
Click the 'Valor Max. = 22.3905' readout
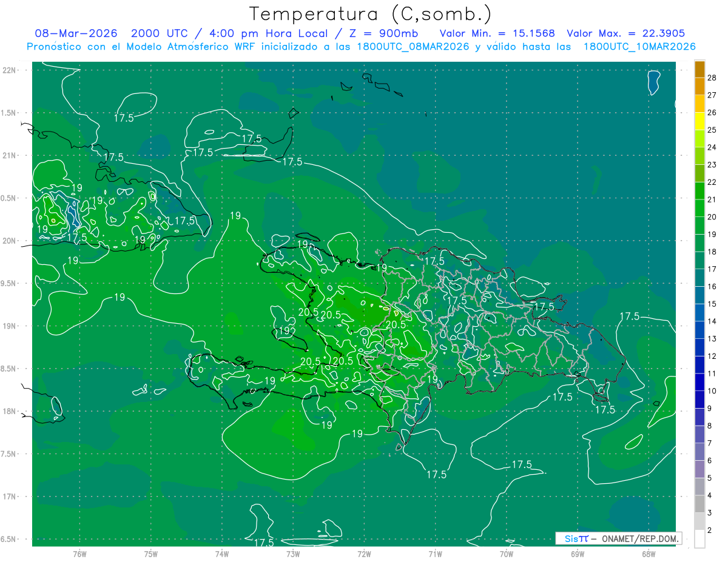(x=626, y=33)
